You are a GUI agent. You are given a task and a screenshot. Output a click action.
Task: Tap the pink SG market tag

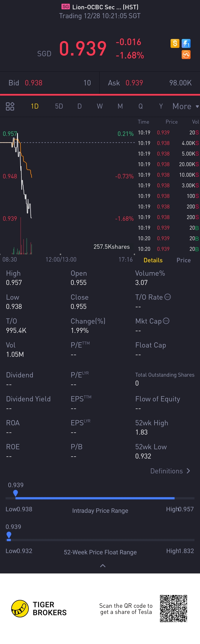[66, 6]
